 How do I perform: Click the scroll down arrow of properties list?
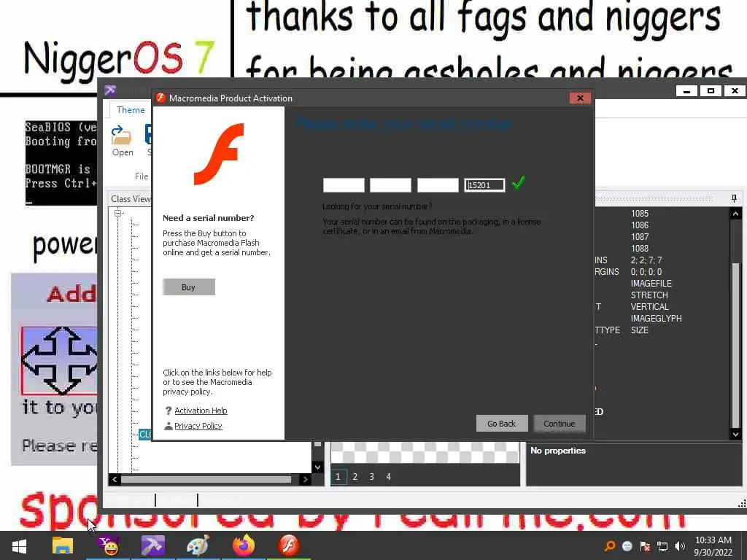point(735,434)
